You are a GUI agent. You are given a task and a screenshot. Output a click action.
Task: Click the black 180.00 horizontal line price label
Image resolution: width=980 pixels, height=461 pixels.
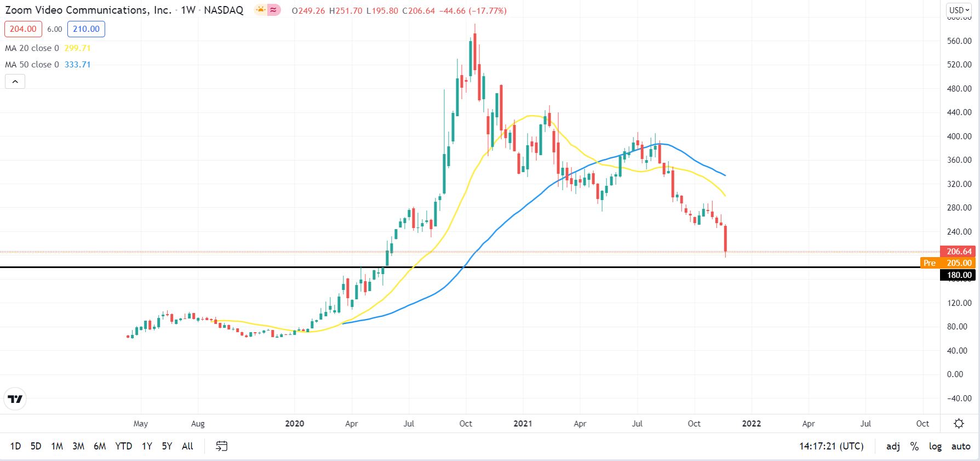tap(958, 275)
